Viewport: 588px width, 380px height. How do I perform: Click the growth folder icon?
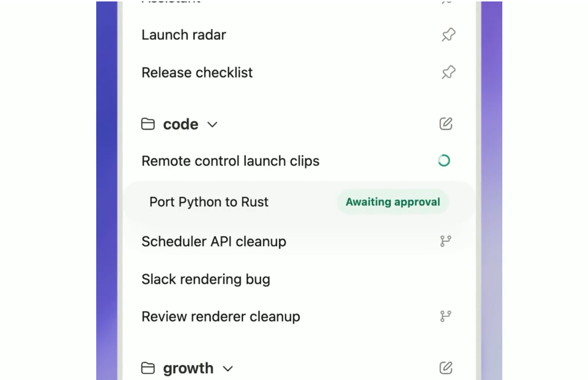(148, 368)
